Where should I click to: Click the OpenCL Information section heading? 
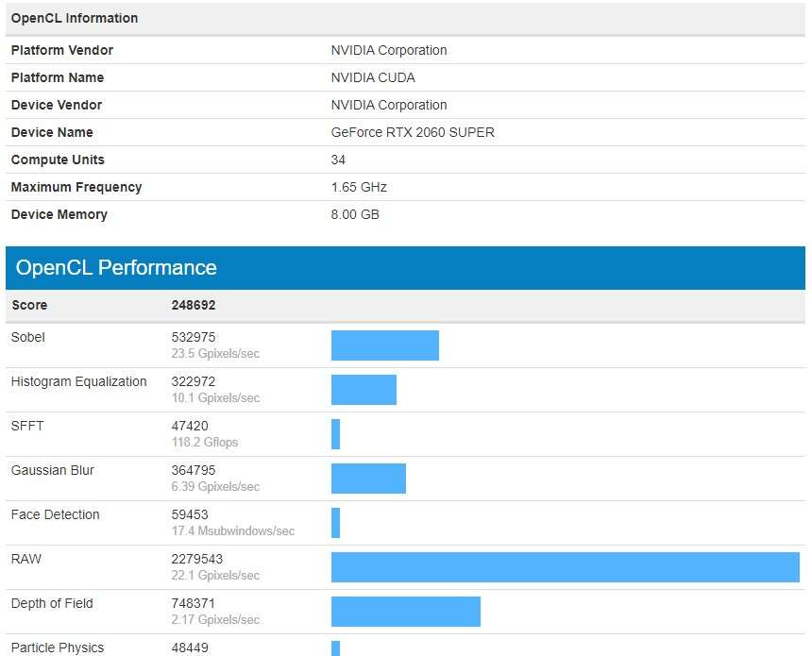point(75,18)
